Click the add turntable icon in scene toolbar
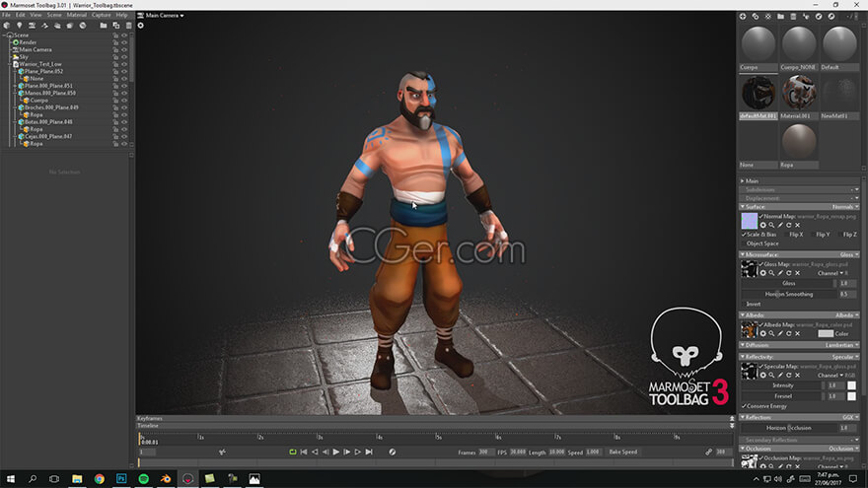 point(44,26)
